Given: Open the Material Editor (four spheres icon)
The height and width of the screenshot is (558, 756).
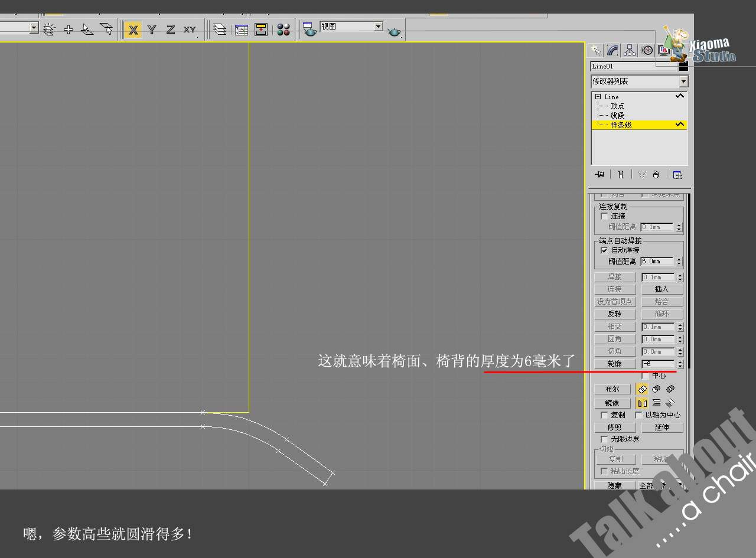Looking at the screenshot, I should [283, 30].
